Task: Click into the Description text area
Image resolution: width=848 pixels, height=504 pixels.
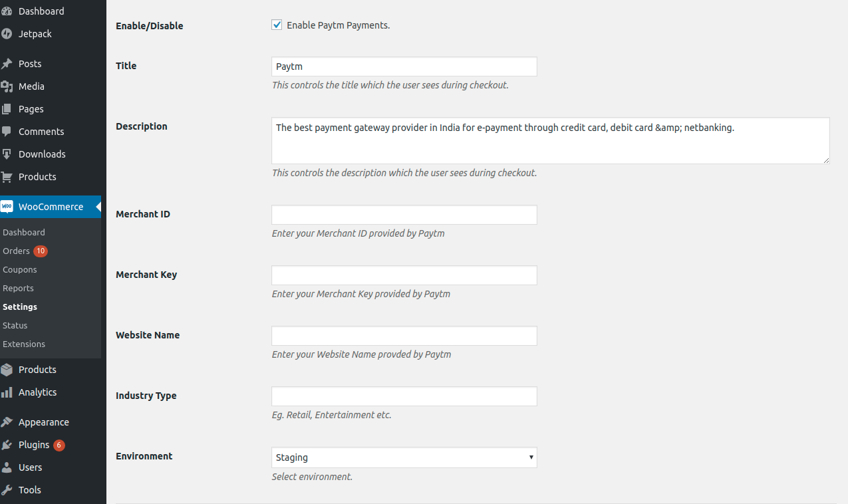Action: (x=551, y=141)
